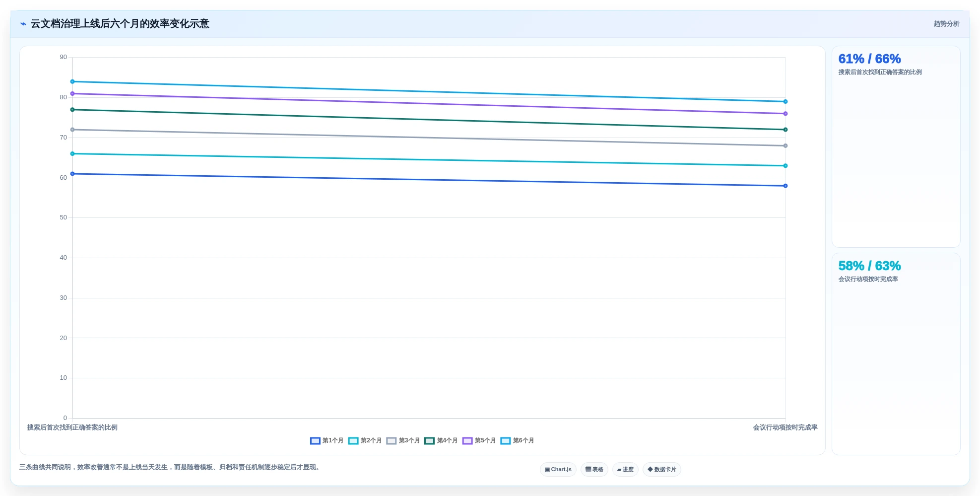Toggle the 第5个月 legend item
The image size is (980, 496).
point(479,441)
